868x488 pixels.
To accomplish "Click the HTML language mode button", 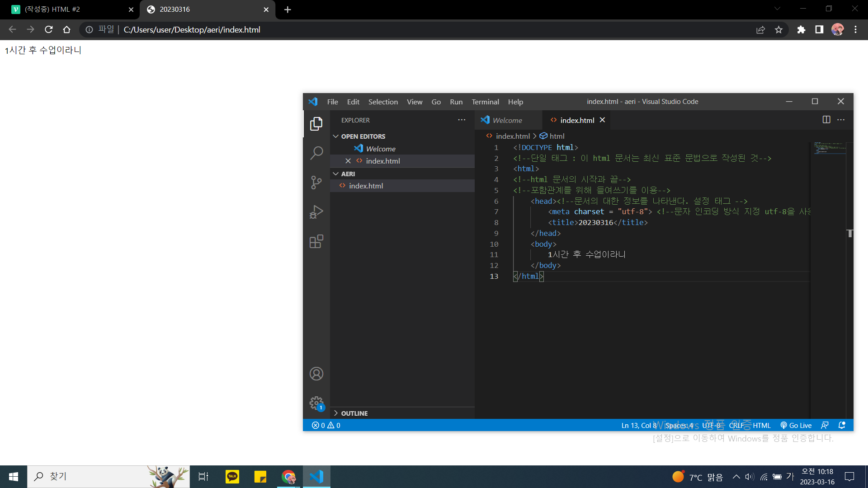I will point(762,425).
